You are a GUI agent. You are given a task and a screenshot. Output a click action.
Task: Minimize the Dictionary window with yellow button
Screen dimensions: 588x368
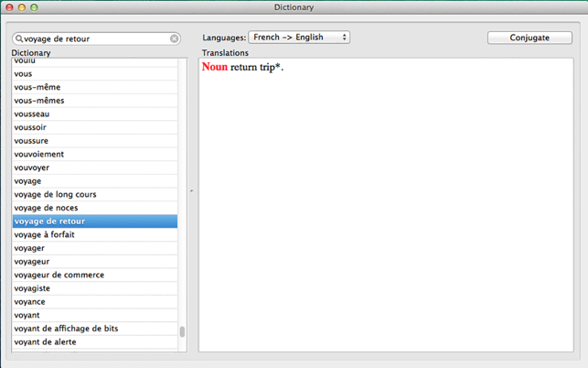(x=22, y=7)
